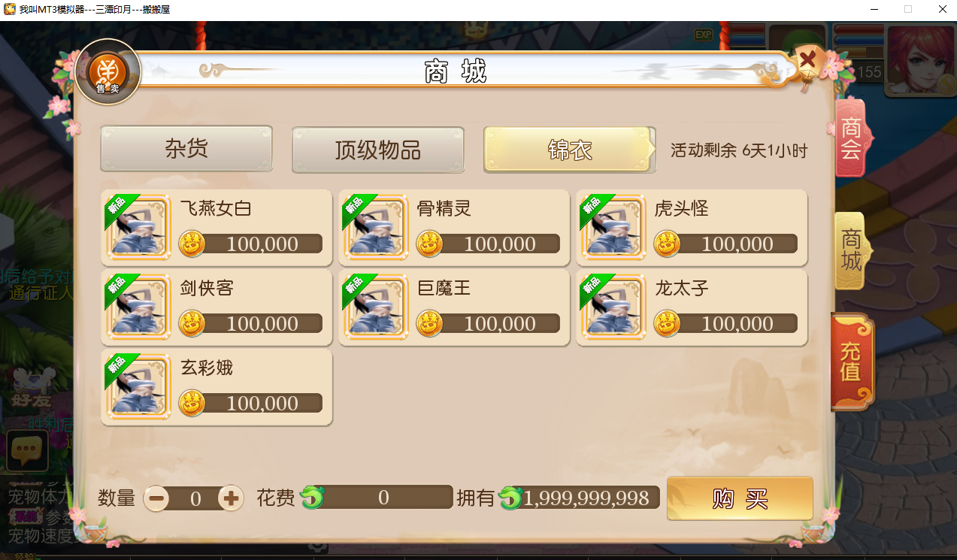Open the 充值 recharge side tab
Image resolution: width=957 pixels, height=560 pixels.
pyautogui.click(x=853, y=362)
